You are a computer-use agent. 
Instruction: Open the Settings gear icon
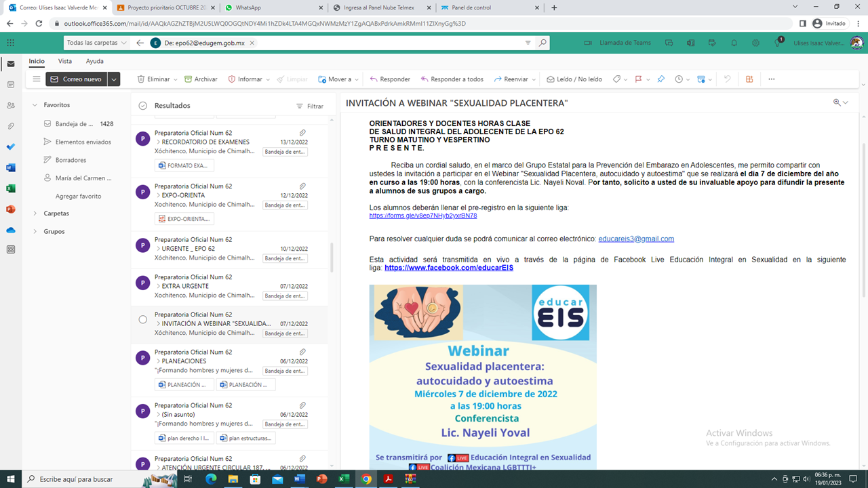click(x=755, y=43)
